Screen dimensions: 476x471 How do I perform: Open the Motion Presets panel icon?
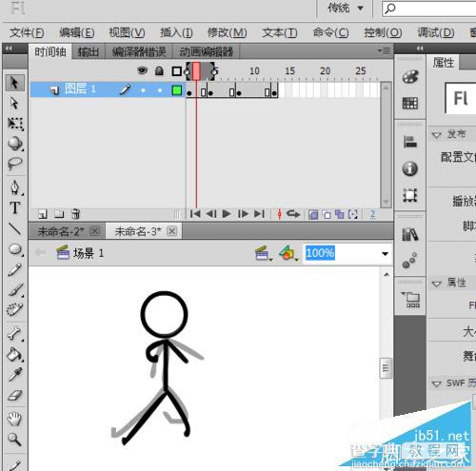[409, 261]
